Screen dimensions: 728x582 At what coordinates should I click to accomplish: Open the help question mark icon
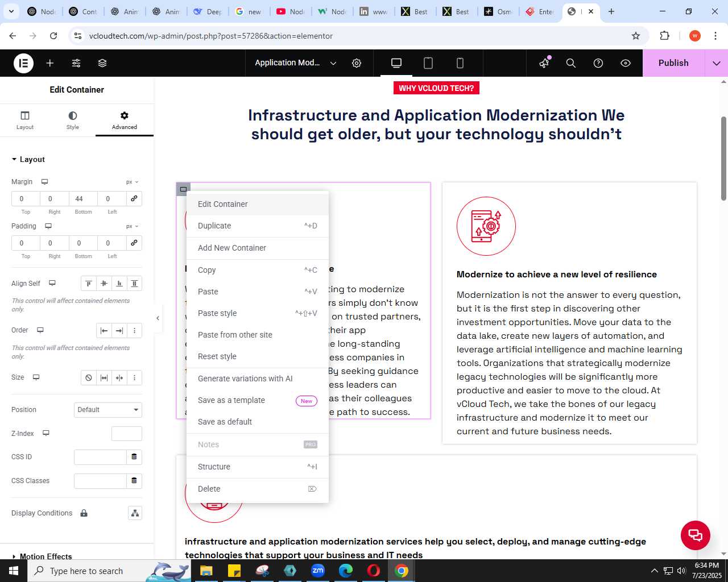click(598, 63)
